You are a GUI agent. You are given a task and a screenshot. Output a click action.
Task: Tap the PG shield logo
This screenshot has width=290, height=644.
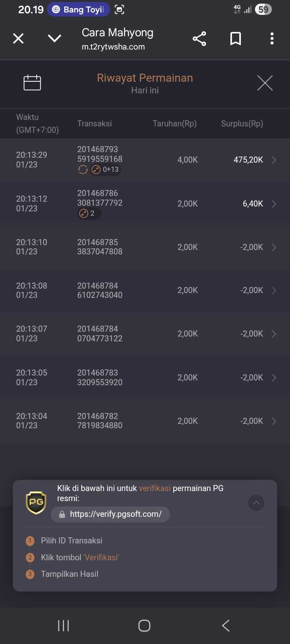(36, 502)
